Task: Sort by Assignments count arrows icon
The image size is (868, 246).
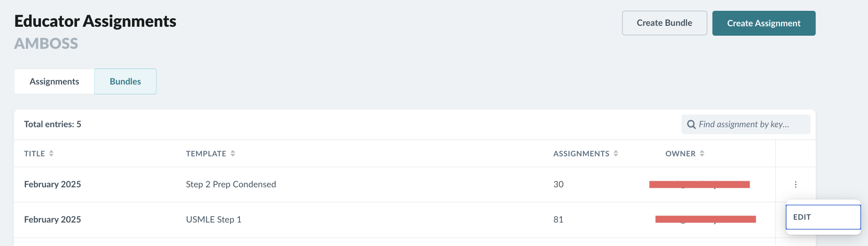Action: pos(616,154)
